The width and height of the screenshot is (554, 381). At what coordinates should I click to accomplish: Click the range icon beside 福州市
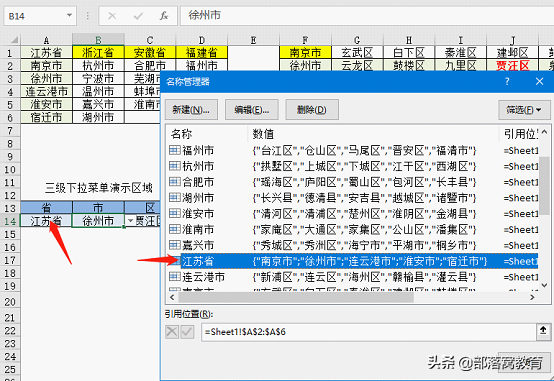(175, 150)
